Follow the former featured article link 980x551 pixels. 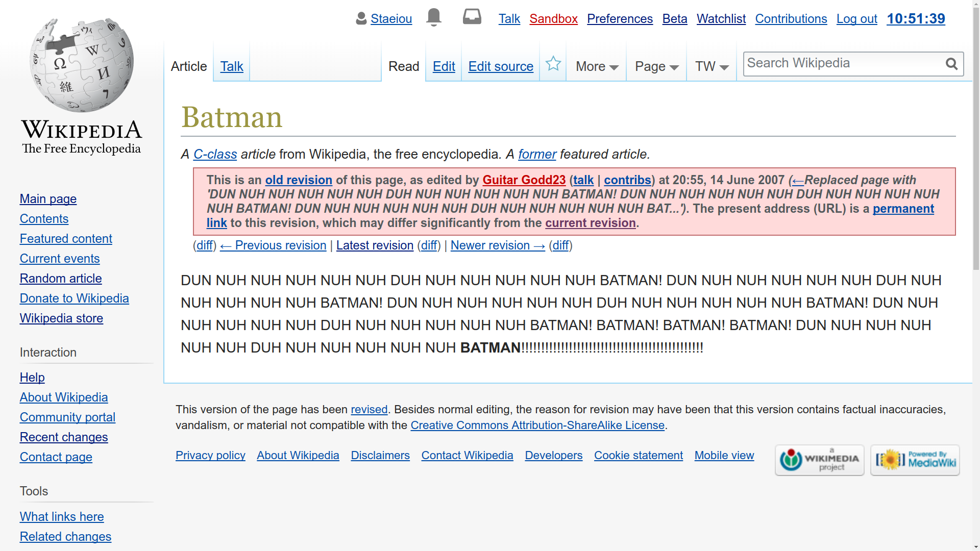coord(537,154)
